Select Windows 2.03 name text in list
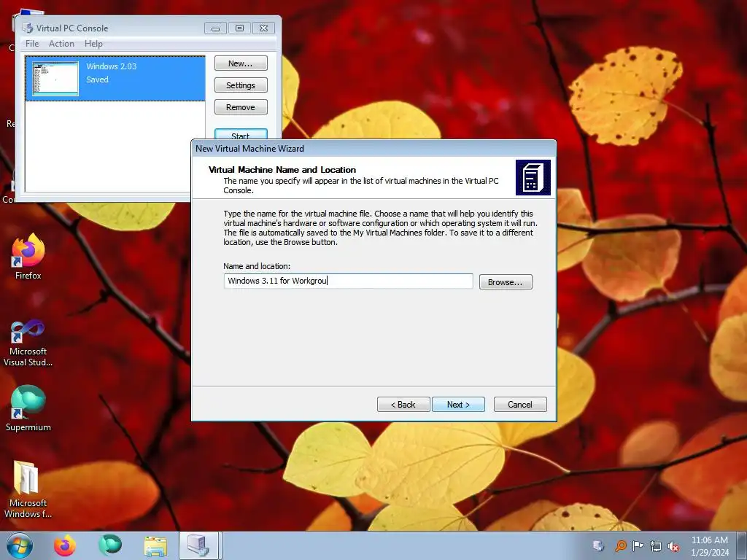Screen dimensions: 747x560 [112, 66]
